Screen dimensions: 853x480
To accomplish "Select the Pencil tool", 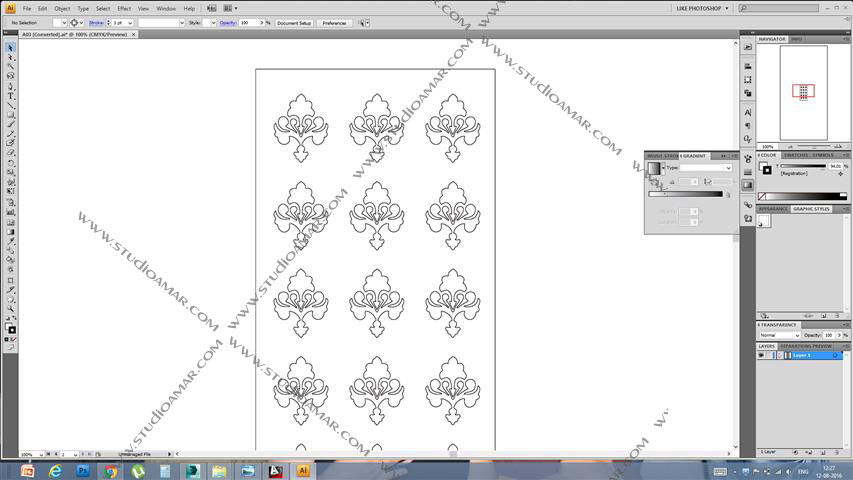I will tap(10, 134).
